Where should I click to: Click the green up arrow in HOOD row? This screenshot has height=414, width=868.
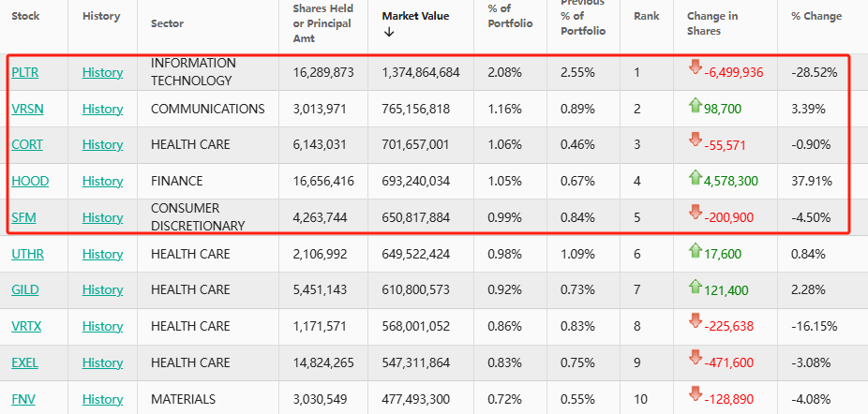click(x=695, y=177)
